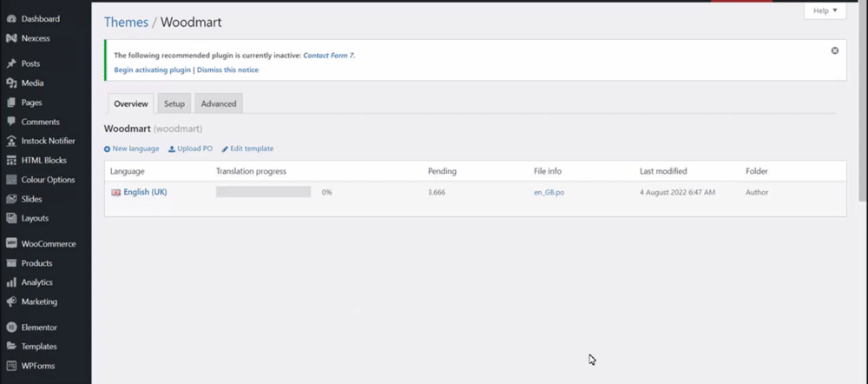
Task: Click the Comments speech bubble icon
Action: 11,122
